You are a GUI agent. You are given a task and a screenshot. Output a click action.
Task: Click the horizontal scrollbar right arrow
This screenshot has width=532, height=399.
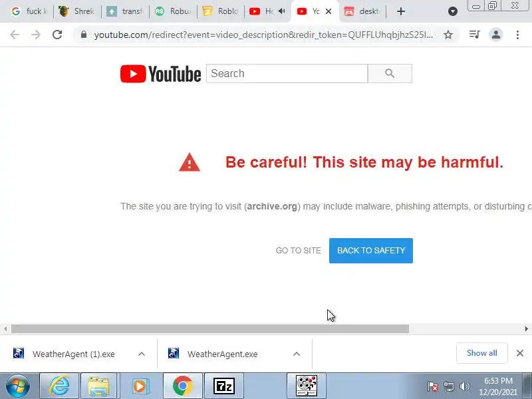click(526, 329)
